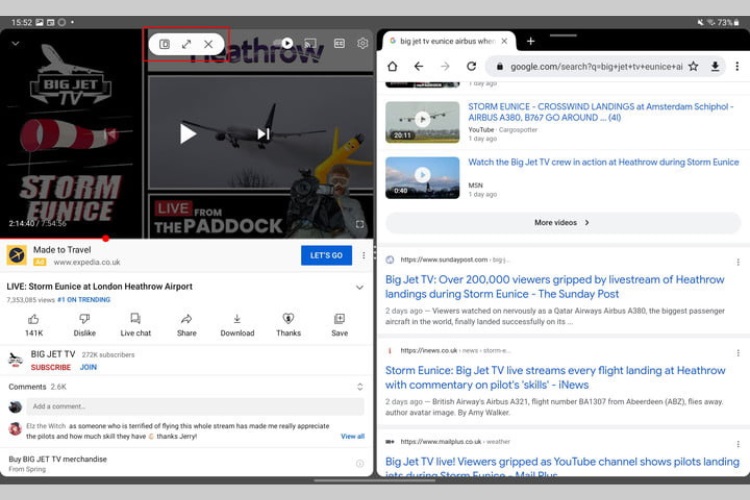Tap the Cast icon in video player

pos(310,44)
